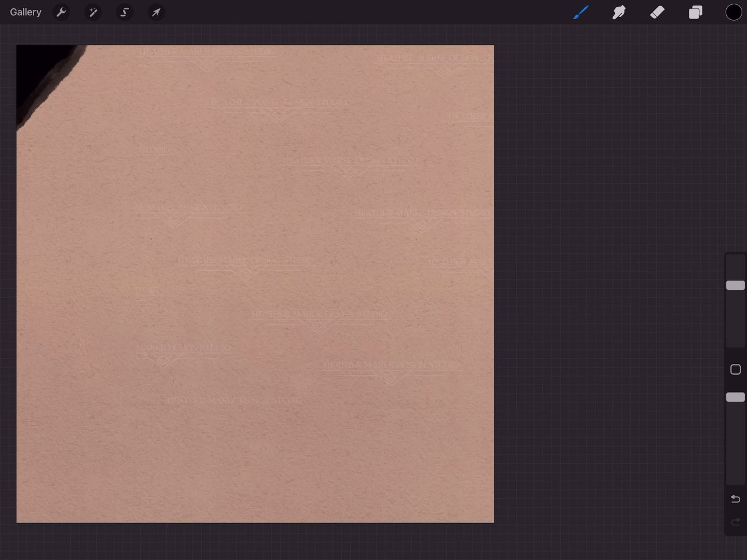Tap the empty workspace right of canvas
This screenshot has width=747, height=560.
coord(607,285)
